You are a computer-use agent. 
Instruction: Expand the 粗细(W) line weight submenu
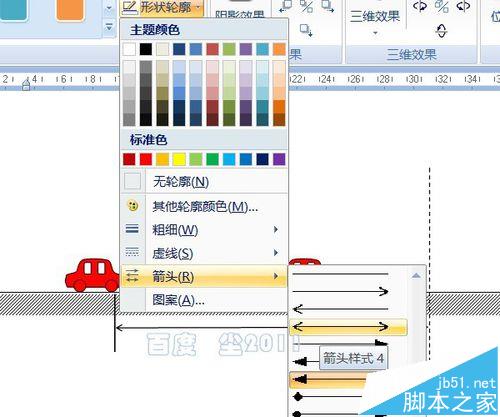[x=204, y=230]
